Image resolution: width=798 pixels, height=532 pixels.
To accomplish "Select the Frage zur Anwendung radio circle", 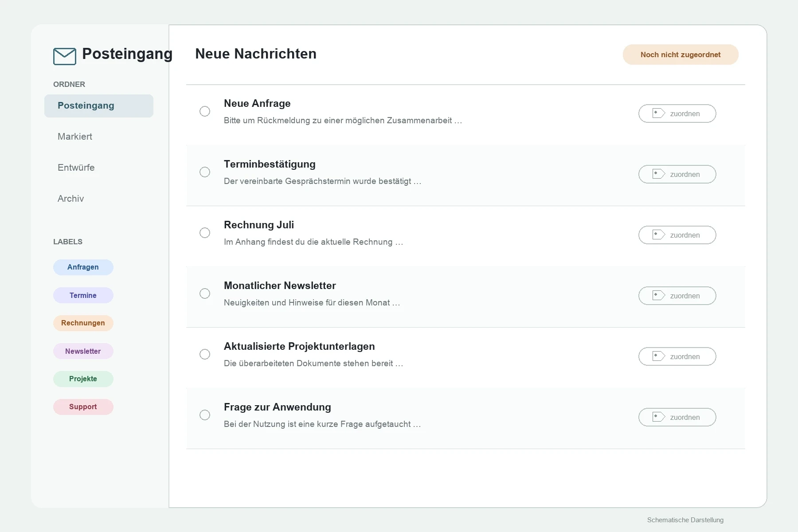I will point(205,415).
